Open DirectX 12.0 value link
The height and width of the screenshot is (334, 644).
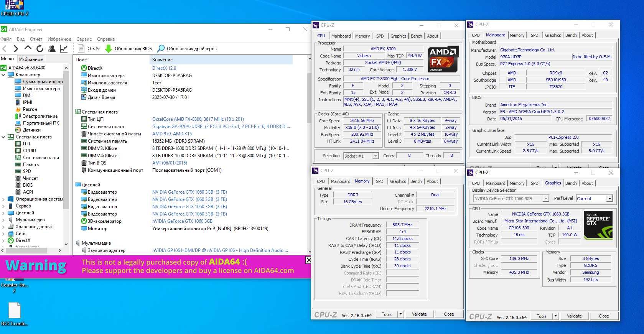pos(164,68)
